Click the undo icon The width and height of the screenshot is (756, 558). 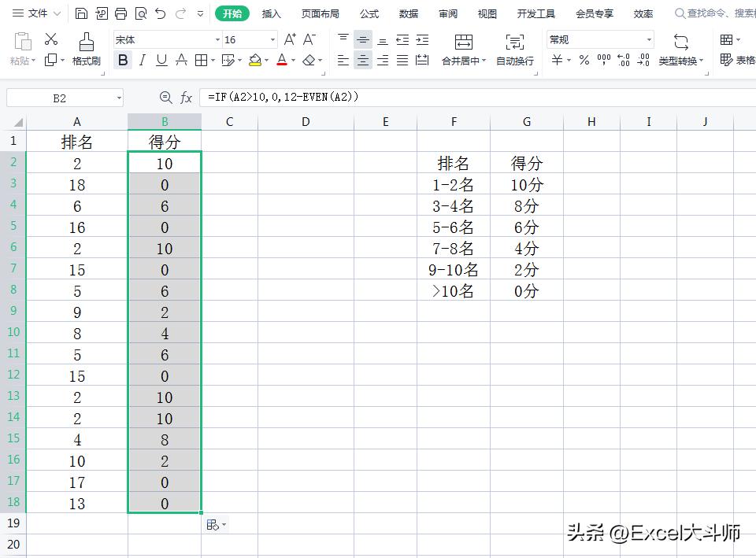161,13
